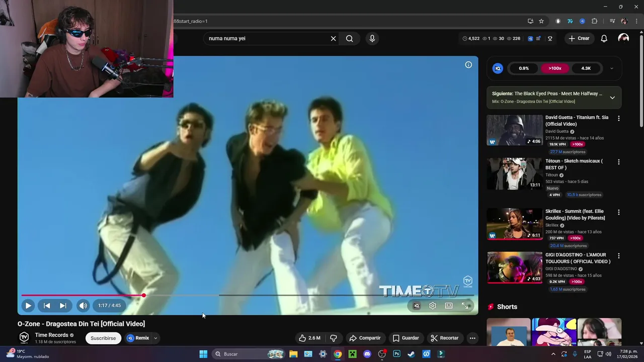Skip to next video in player
Viewport: 644px width, 362px height.
(x=63, y=305)
